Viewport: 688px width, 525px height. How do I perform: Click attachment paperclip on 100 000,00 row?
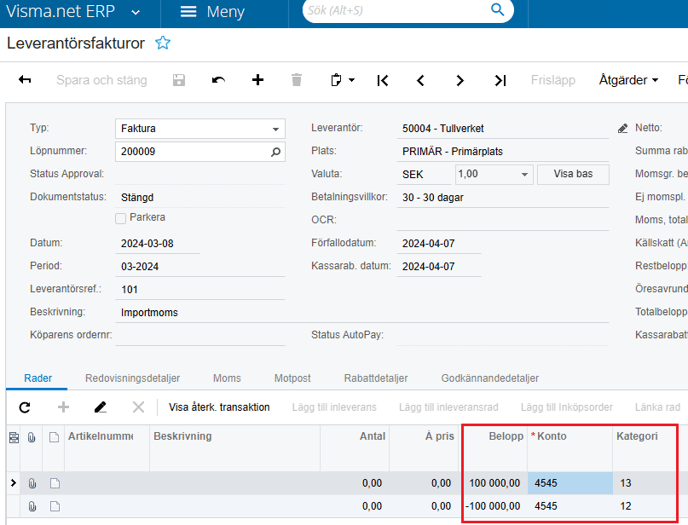tap(32, 483)
